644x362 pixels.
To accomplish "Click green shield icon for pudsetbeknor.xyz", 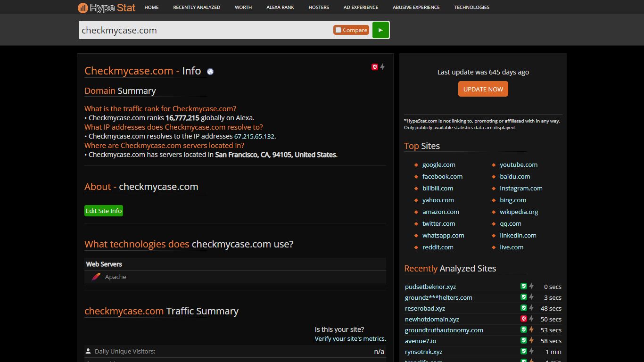I will point(523,286).
